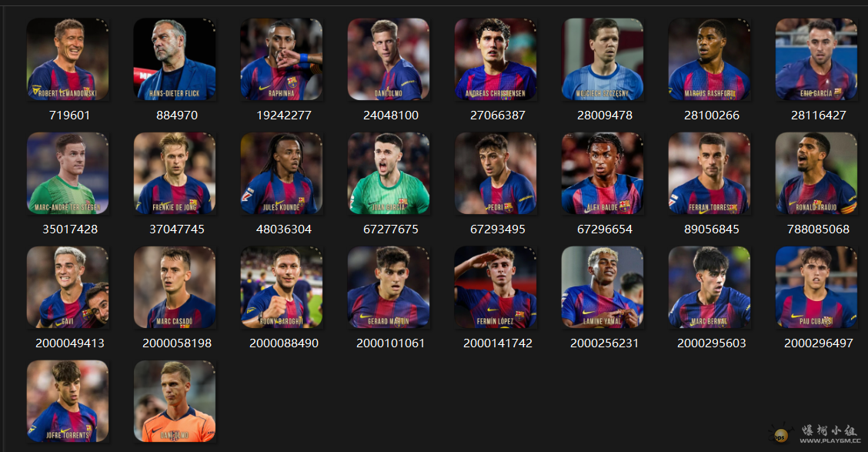This screenshot has width=868, height=452.
Task: Select the Pedri image file 67293495
Action: 496,173
